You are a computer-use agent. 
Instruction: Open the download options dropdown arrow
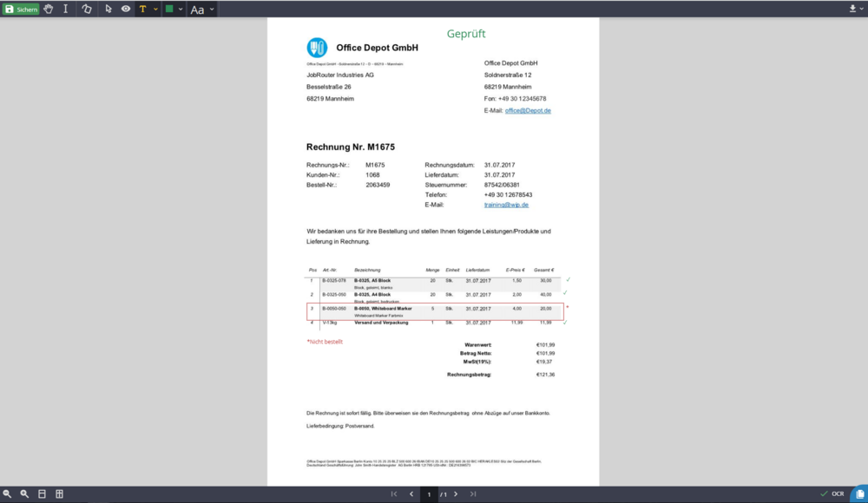pos(862,9)
